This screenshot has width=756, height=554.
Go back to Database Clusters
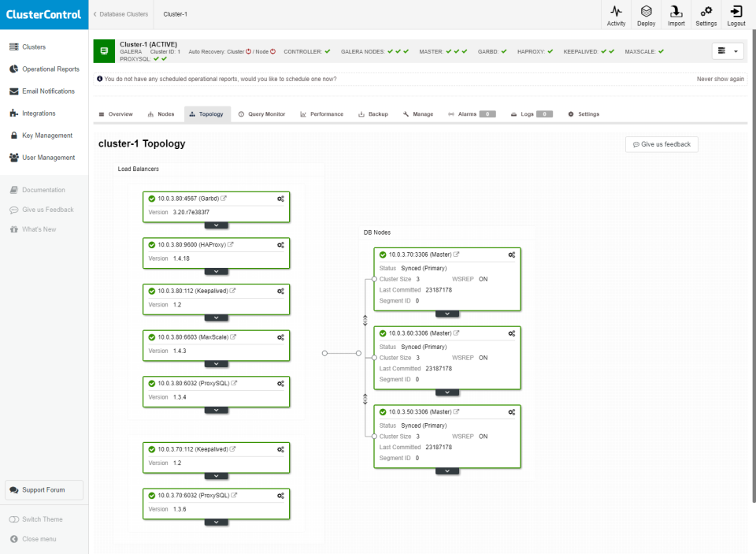[121, 14]
